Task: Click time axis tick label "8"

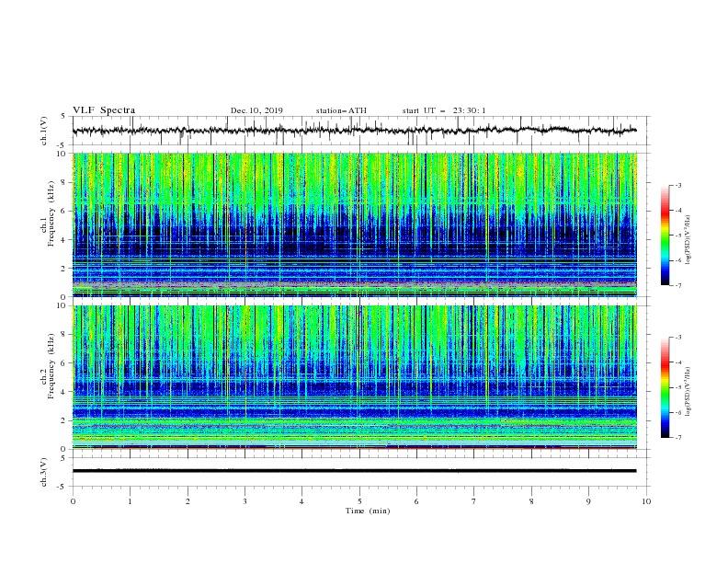Action: coord(531,501)
